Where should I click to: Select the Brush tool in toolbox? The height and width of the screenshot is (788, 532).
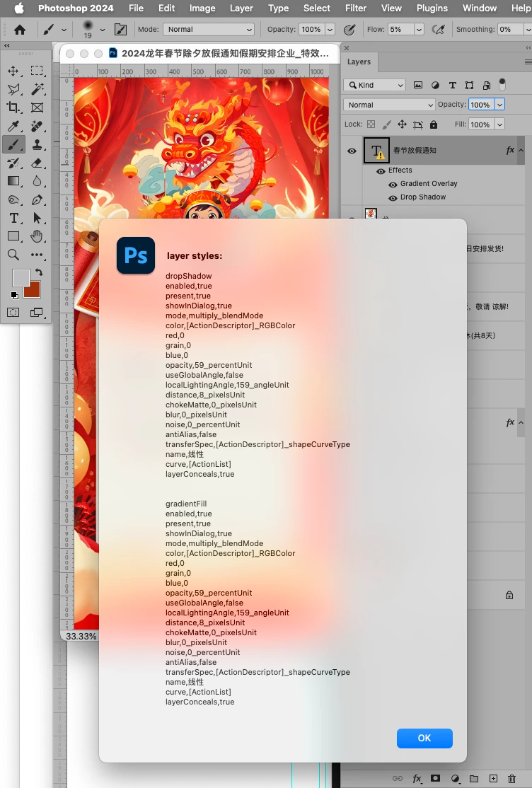(x=13, y=145)
